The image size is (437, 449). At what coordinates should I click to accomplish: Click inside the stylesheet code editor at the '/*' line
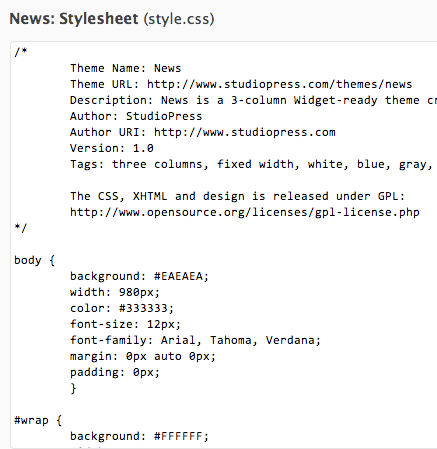click(21, 52)
